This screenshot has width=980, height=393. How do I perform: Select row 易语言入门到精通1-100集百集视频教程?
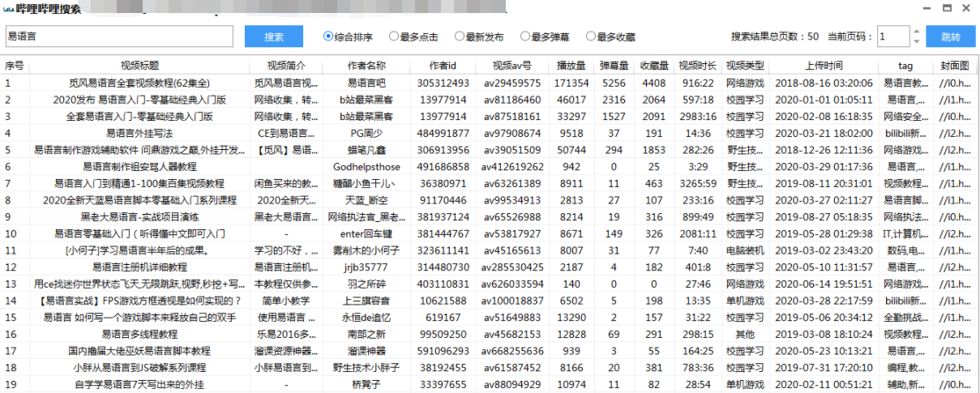coord(489,184)
